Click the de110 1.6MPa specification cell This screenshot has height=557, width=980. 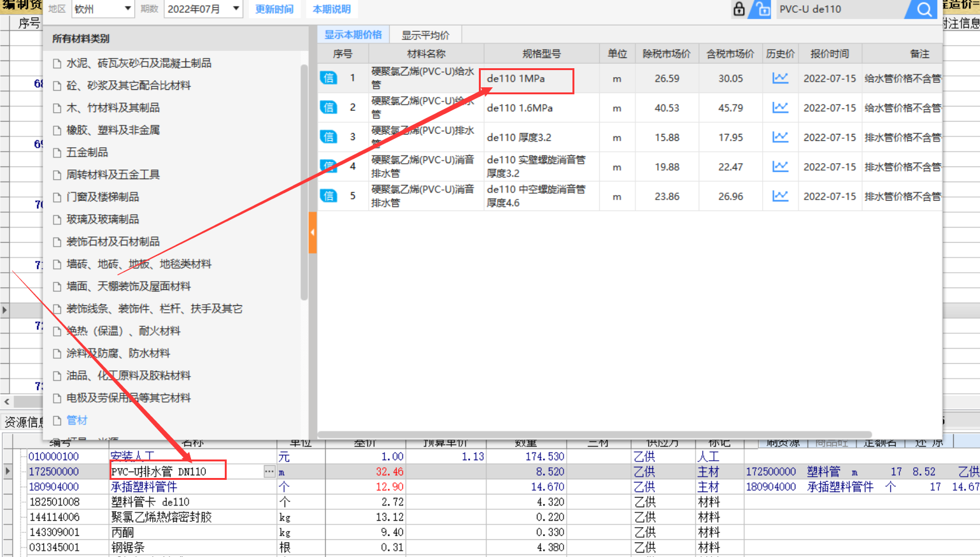point(541,108)
